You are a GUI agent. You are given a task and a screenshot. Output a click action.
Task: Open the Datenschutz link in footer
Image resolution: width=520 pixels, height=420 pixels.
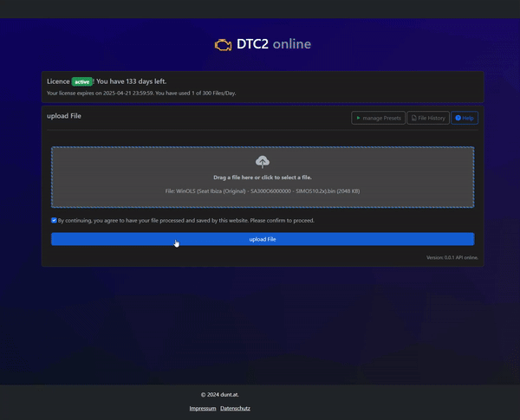click(x=235, y=408)
